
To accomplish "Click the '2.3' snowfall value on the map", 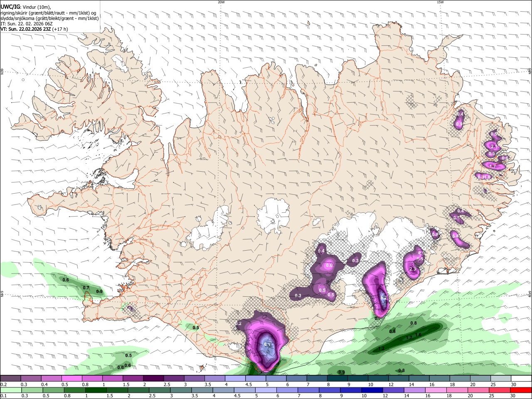I will point(413,269).
